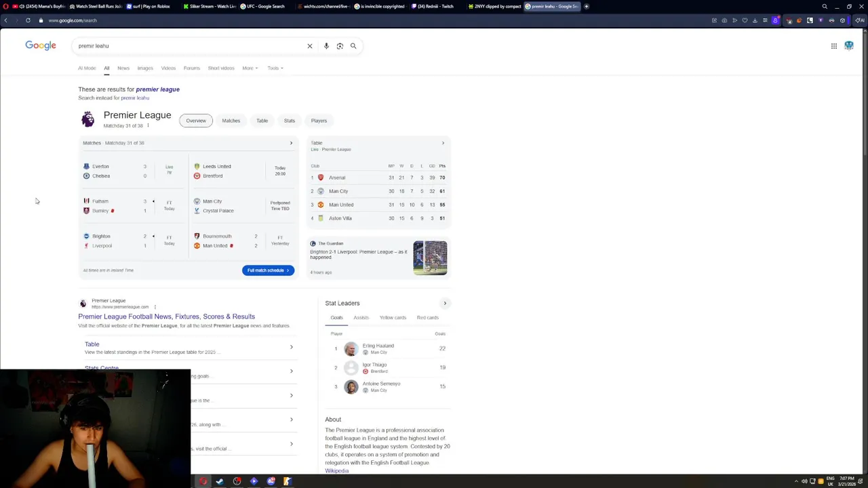The image size is (868, 488).
Task: Open the Everton vs Chelsea live match
Action: tap(132, 171)
